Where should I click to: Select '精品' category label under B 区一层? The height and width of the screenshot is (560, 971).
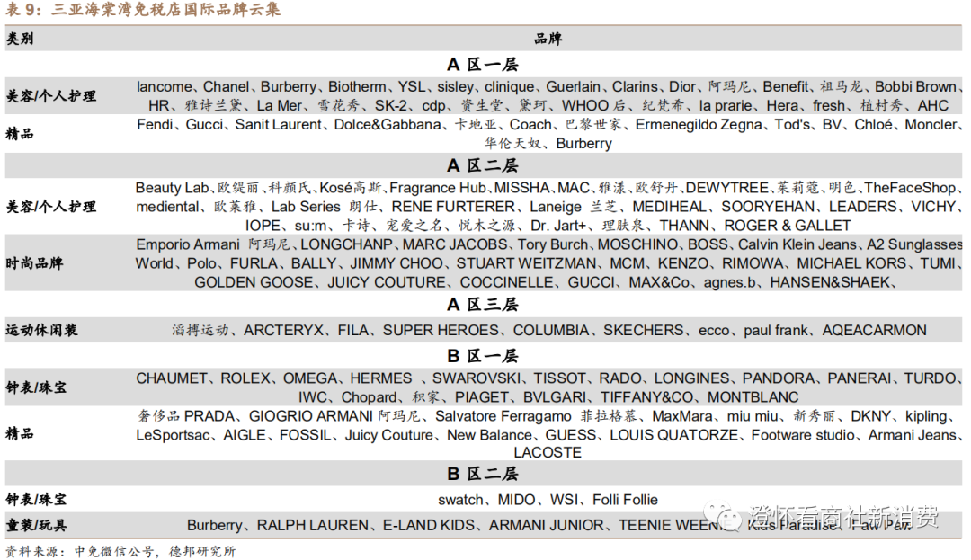click(19, 434)
